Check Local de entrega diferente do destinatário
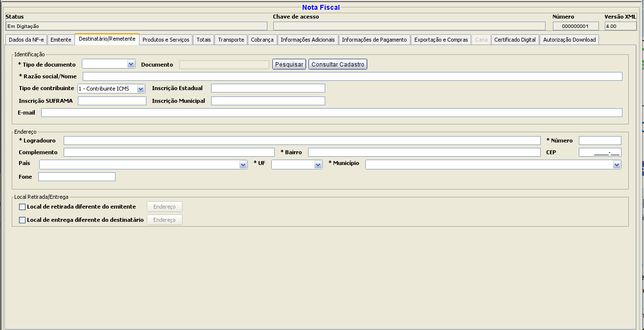Screen dimensions: 644x330 pyautogui.click(x=22, y=220)
